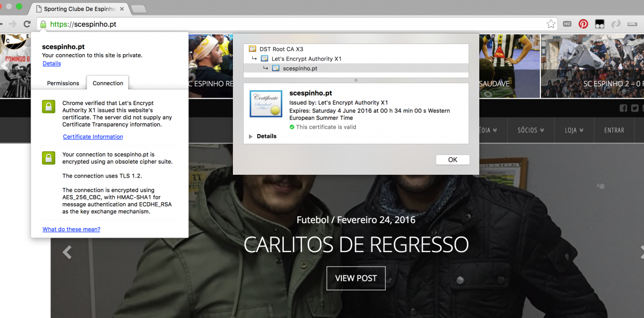
Task: Reload the page
Action: point(27,24)
